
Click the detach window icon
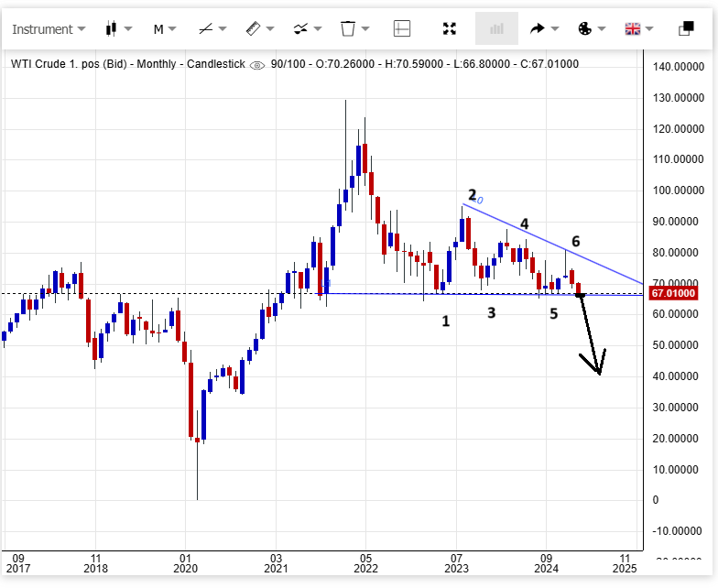pos(685,28)
